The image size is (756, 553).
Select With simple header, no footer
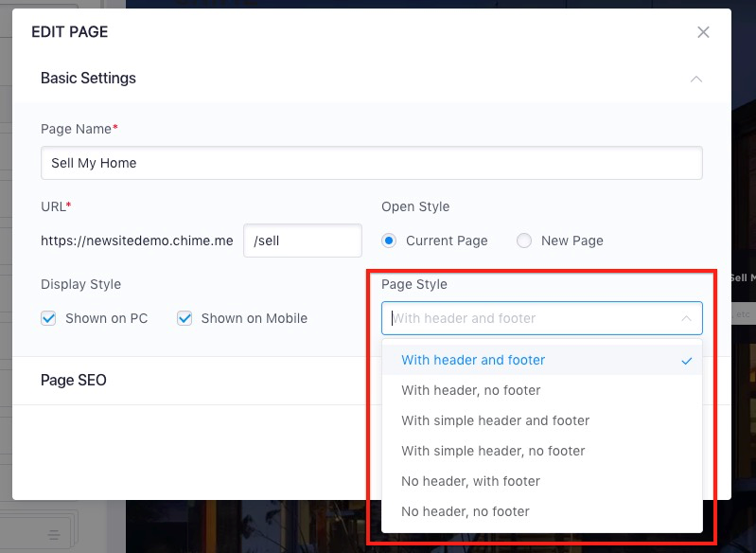[x=541, y=451]
